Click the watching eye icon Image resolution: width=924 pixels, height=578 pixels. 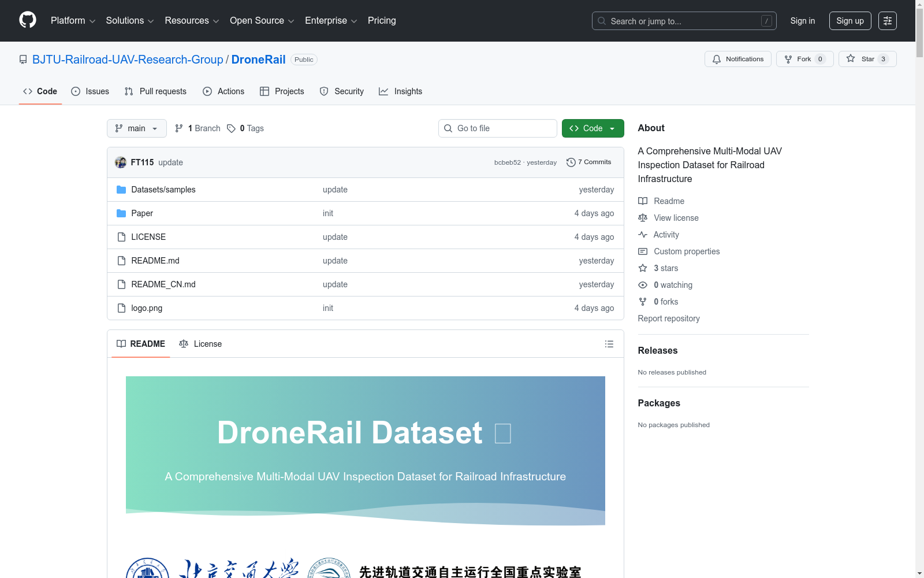point(643,285)
